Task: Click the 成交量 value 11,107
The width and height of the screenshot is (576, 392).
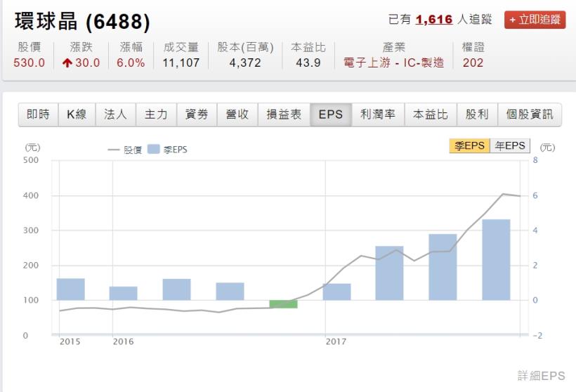Action: (181, 63)
